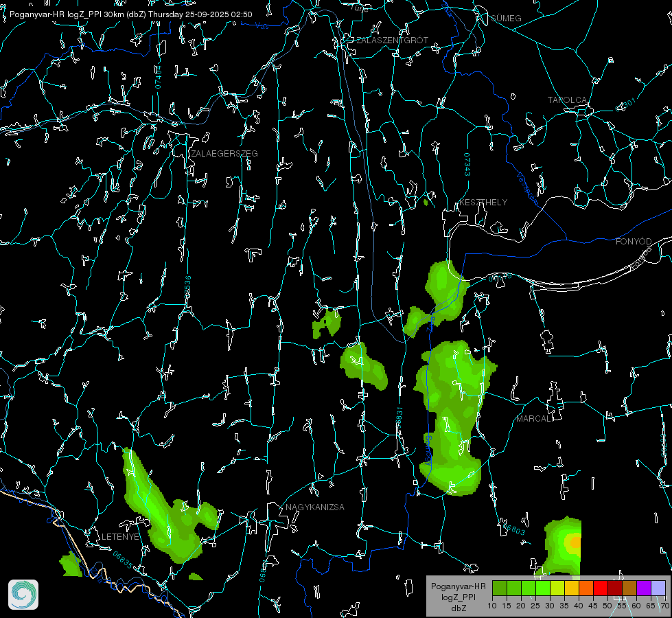Click the ZALAEGERSZEG city label
Image resolution: width=672 pixels, height=618 pixels.
click(x=224, y=154)
